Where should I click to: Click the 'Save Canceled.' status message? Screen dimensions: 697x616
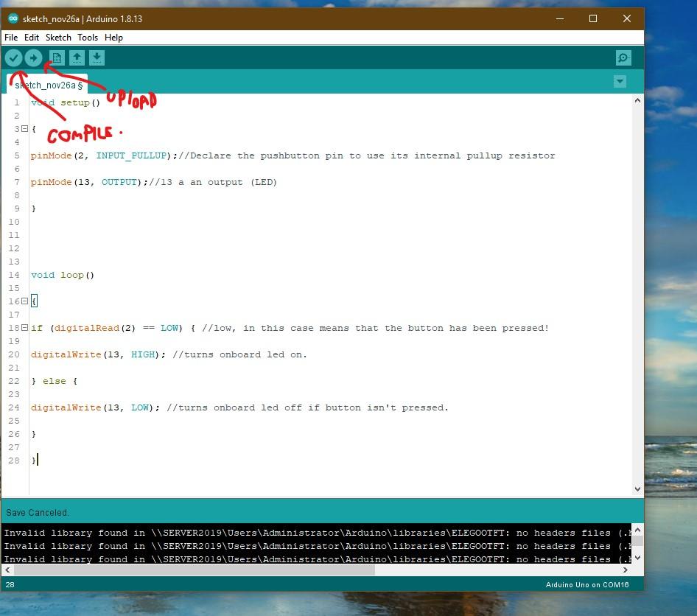pyautogui.click(x=38, y=512)
